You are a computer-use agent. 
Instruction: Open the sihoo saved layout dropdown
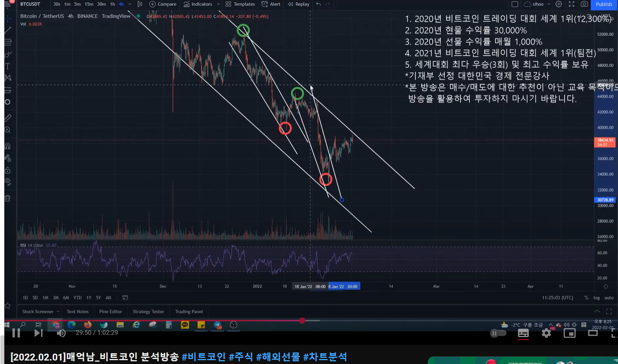tap(537, 4)
